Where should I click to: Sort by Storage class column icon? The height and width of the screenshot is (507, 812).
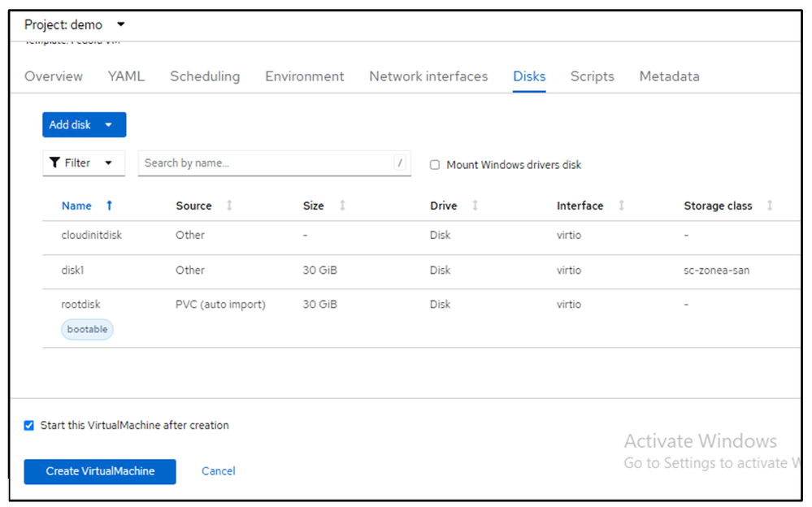(770, 206)
